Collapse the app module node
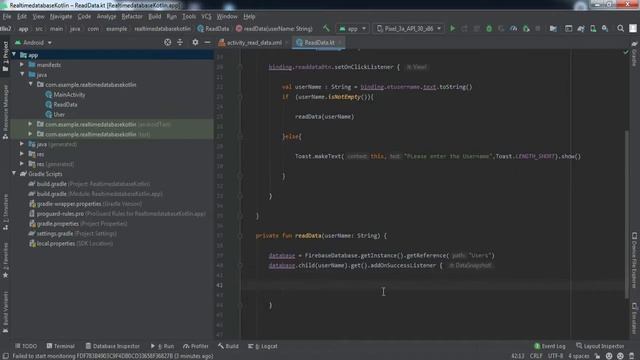The image size is (640, 360). 14,55
